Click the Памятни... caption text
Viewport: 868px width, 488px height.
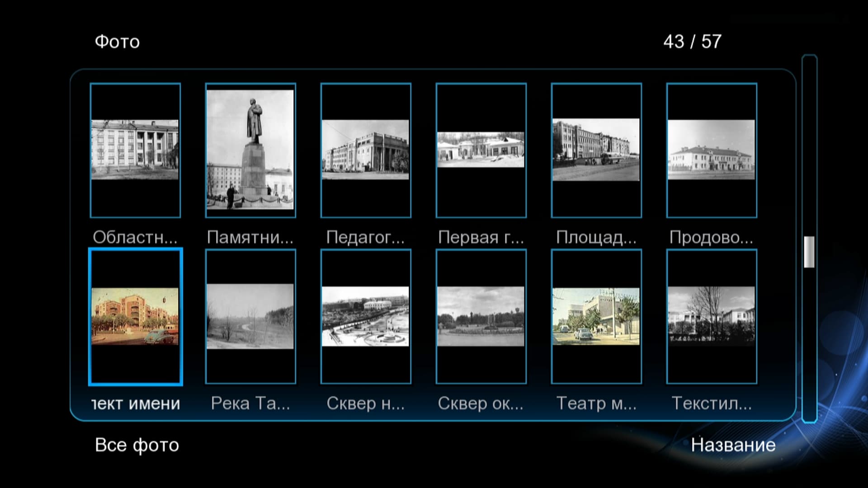pyautogui.click(x=250, y=237)
